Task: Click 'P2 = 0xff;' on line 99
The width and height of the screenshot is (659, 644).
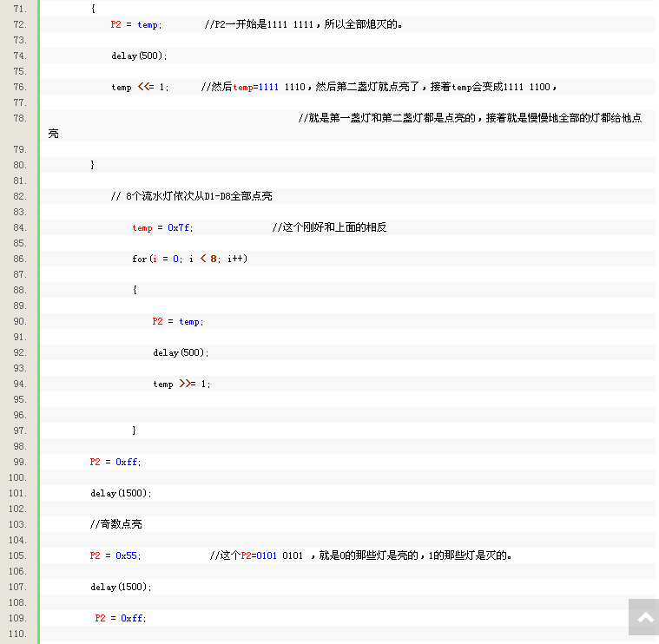Action: pyautogui.click(x=115, y=462)
